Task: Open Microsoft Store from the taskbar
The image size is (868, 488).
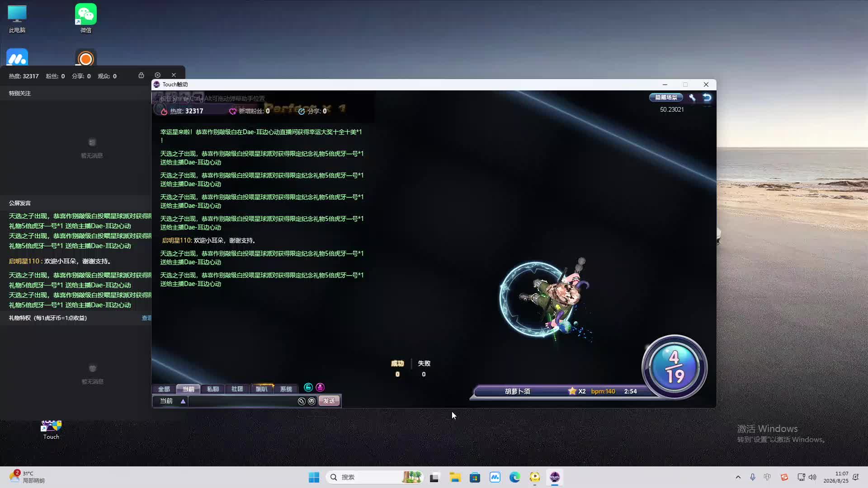Action: 475,477
